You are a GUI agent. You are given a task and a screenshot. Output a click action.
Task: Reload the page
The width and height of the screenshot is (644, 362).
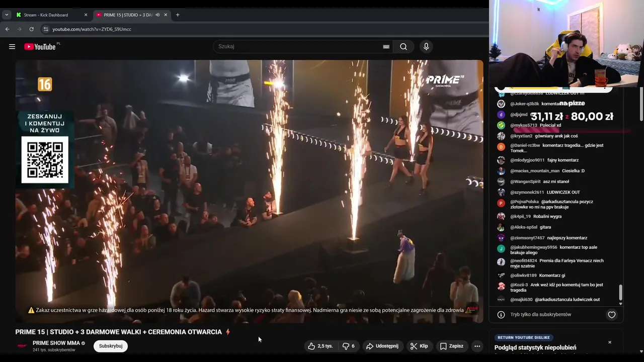[x=31, y=29]
